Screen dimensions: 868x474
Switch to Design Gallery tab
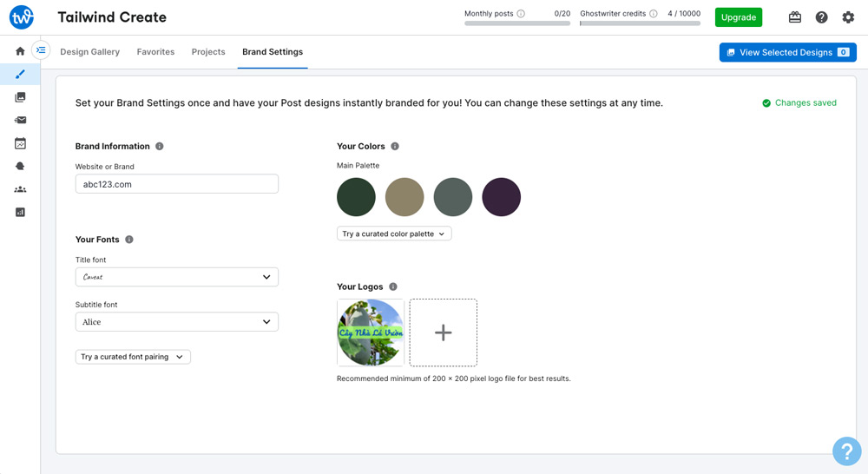[89, 51]
